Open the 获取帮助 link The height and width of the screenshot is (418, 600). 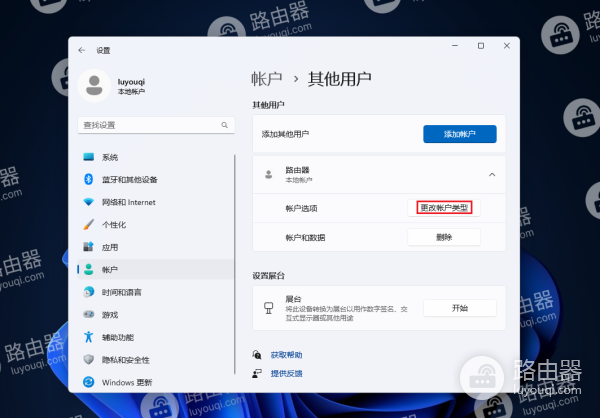point(286,355)
